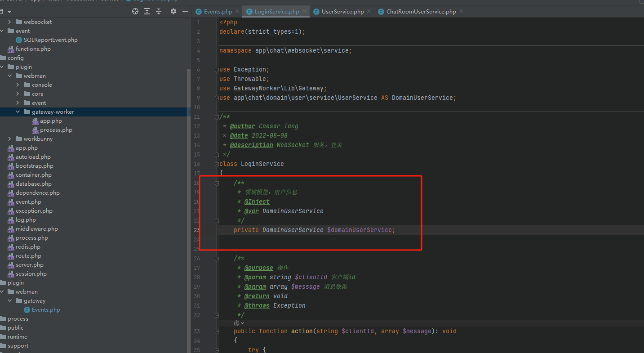Image resolution: width=644 pixels, height=353 pixels.
Task: Close the ChatRoomUserService.php tab
Action: 461,12
